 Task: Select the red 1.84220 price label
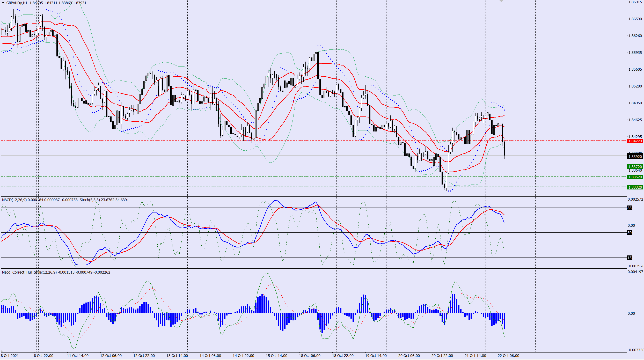[x=635, y=141]
